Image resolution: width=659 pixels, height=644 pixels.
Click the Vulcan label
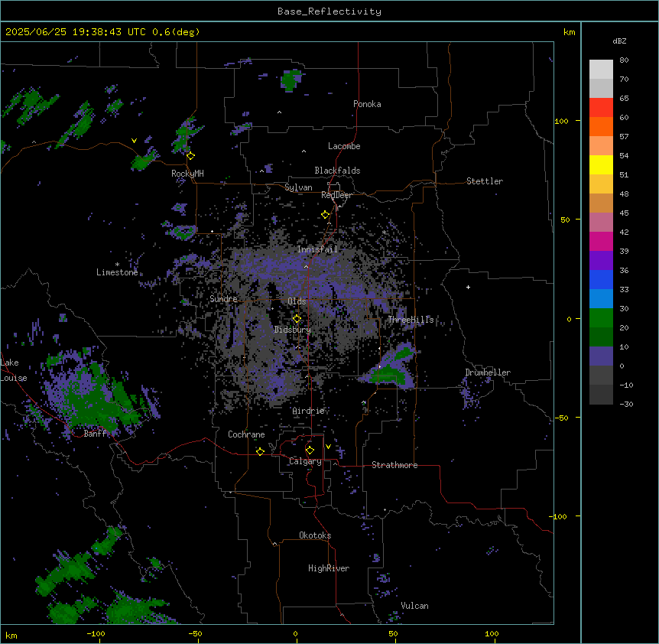(415, 606)
